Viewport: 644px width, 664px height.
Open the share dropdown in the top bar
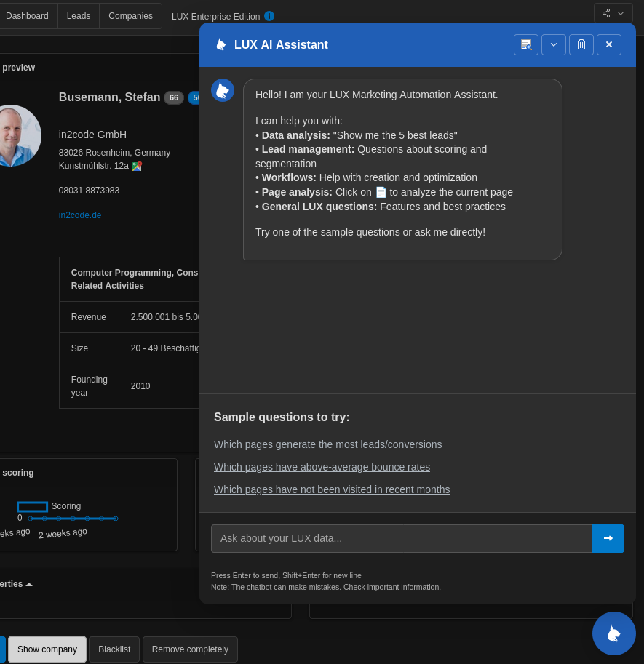click(x=613, y=13)
